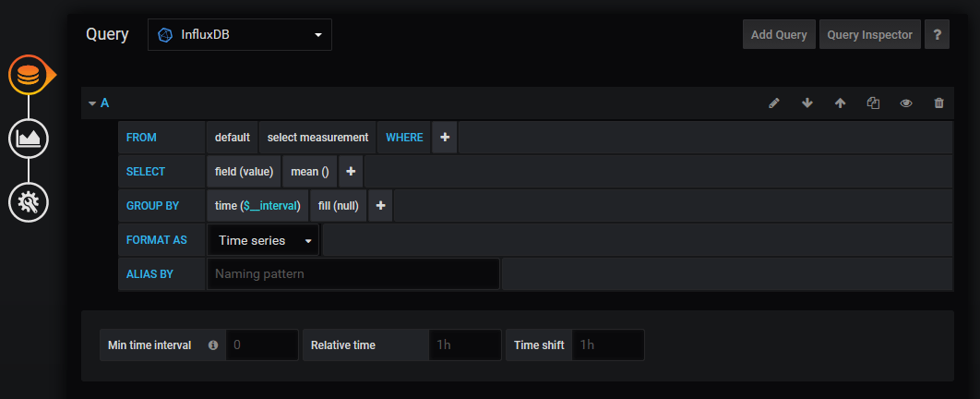Collapse query A row
980x399 pixels.
click(92, 103)
